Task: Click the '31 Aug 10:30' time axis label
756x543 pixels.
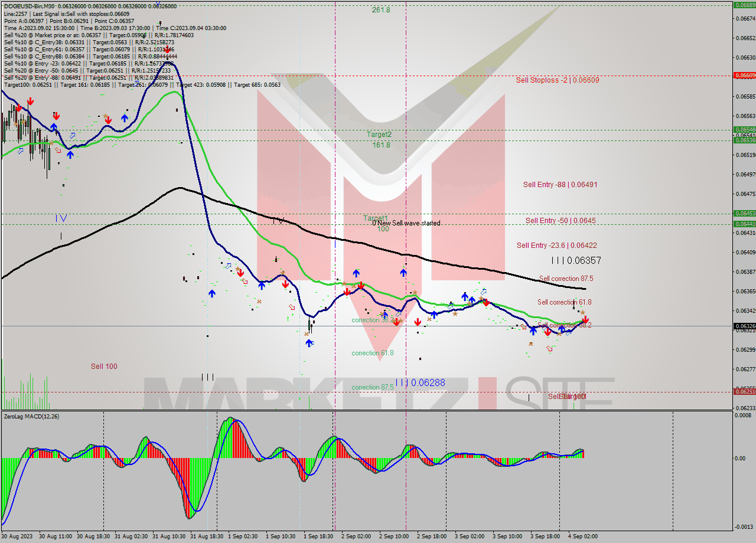Action: click(169, 537)
